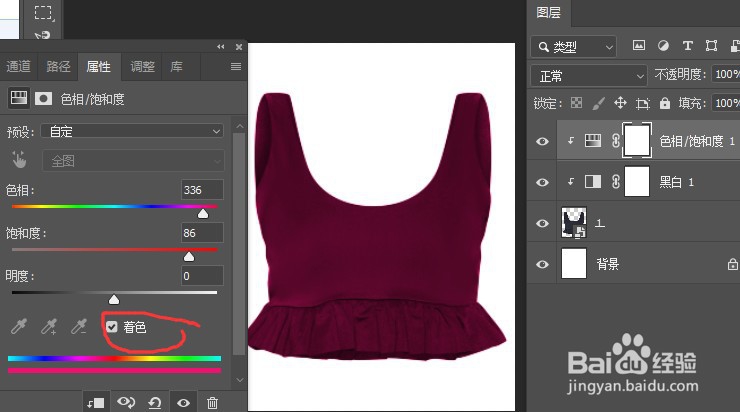Click the 色相/饱和度 1 adjustment layer icon
This screenshot has width=740, height=412.
[593, 140]
